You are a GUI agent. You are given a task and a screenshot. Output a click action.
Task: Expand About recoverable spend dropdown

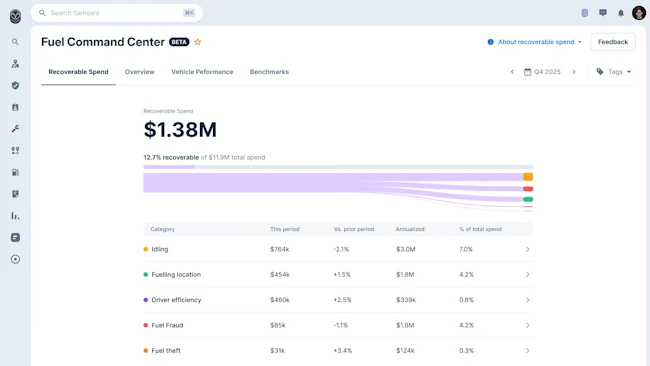coord(535,42)
